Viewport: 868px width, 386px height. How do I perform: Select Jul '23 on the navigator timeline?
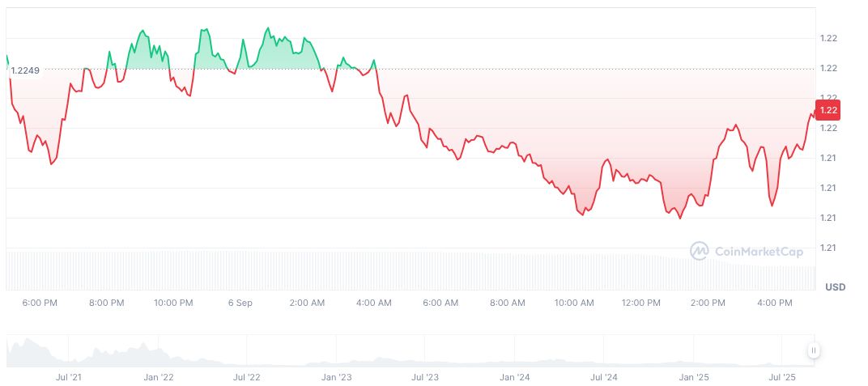coord(424,377)
